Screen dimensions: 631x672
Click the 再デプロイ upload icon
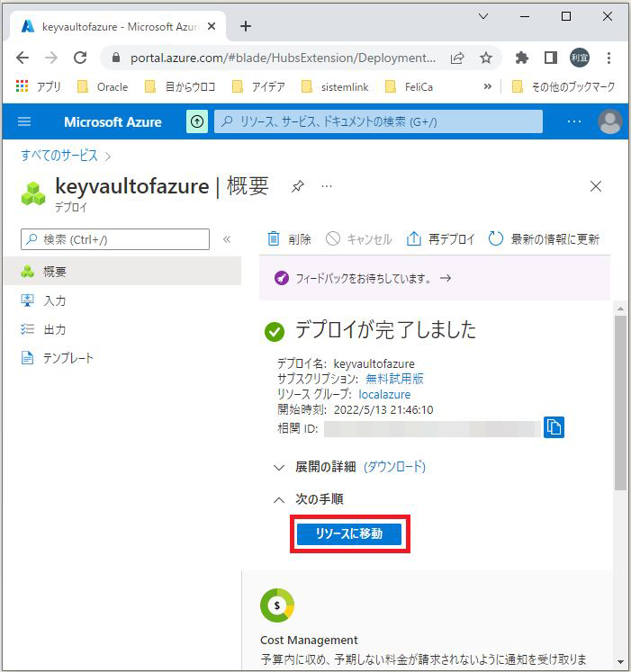point(413,238)
